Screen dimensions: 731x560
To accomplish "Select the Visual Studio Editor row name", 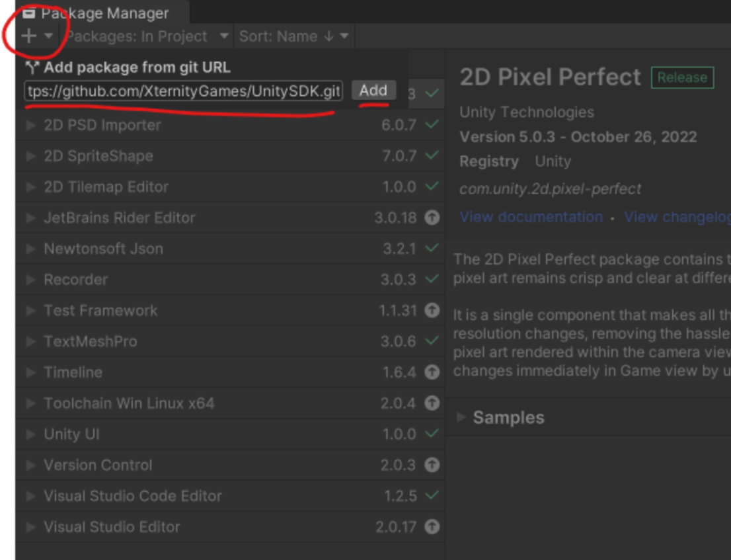I will (x=112, y=527).
